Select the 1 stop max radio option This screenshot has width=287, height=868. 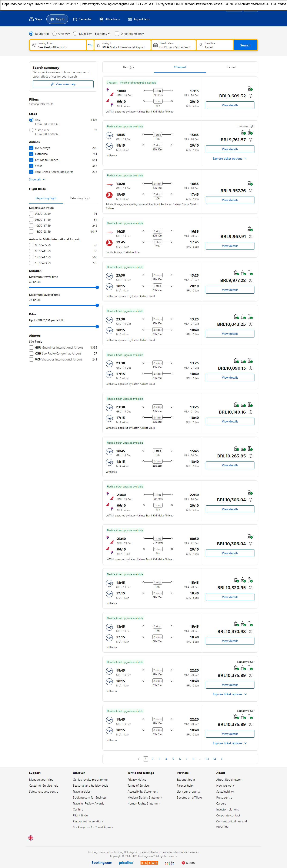click(x=31, y=130)
